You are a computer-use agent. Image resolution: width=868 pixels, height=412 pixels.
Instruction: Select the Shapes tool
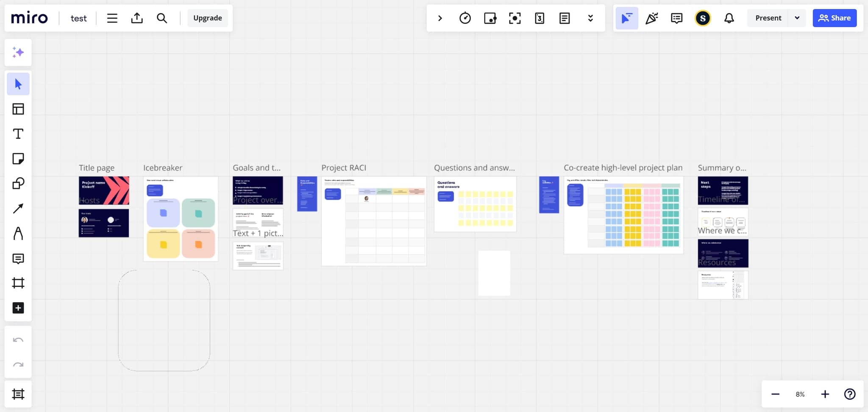point(18,184)
